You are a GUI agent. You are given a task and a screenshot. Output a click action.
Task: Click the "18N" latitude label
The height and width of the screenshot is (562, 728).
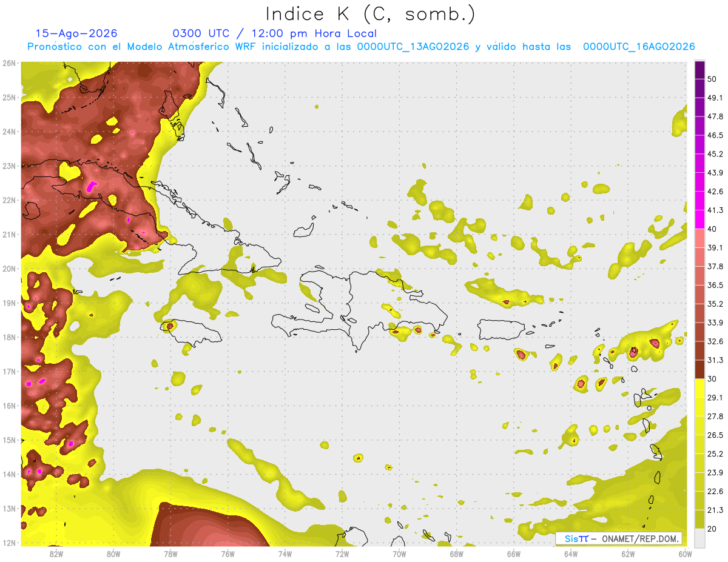click(9, 337)
